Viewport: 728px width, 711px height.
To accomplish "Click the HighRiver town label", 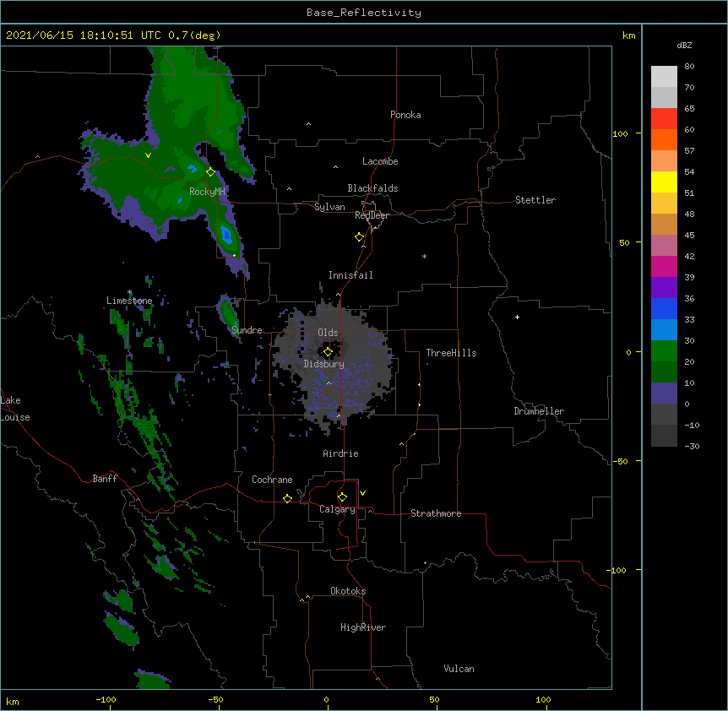I will [x=363, y=627].
